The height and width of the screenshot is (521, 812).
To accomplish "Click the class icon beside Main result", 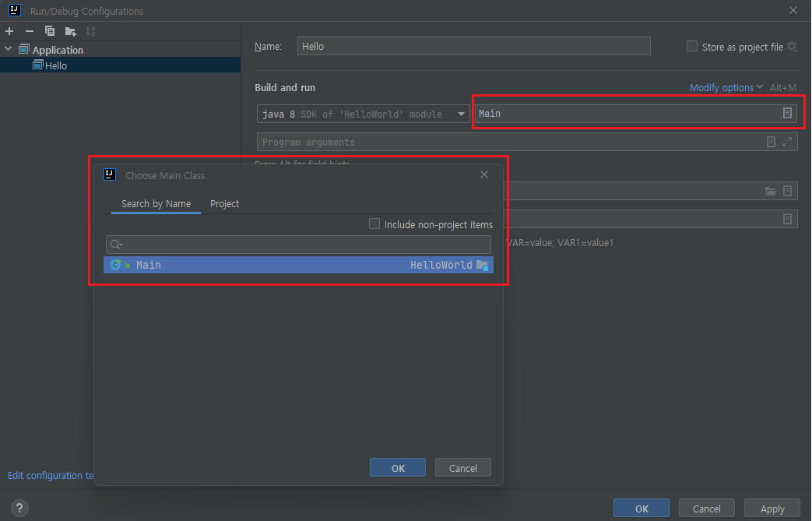I will pyautogui.click(x=117, y=265).
